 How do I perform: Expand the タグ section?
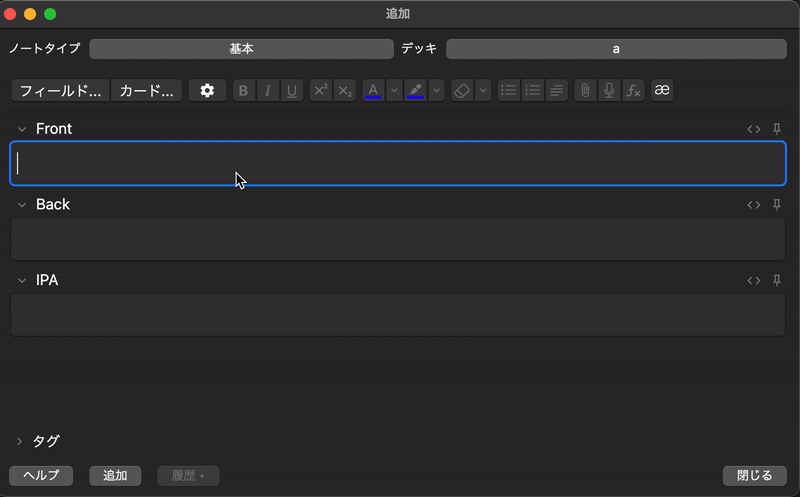(x=20, y=441)
